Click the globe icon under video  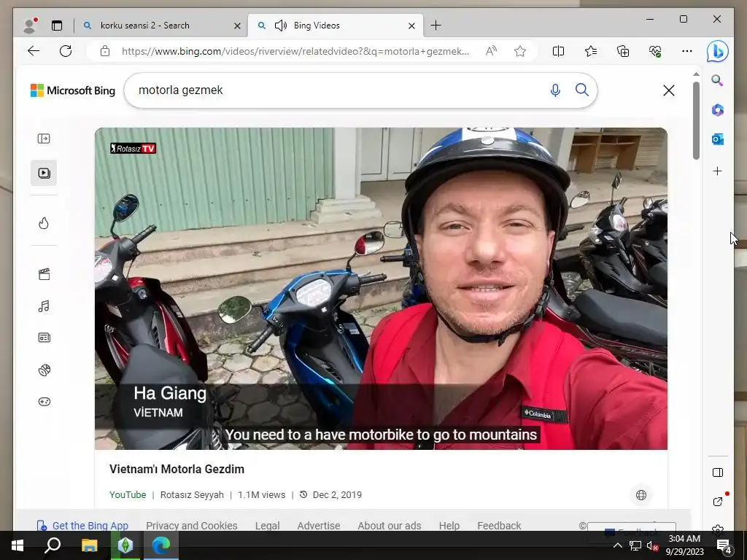point(641,495)
